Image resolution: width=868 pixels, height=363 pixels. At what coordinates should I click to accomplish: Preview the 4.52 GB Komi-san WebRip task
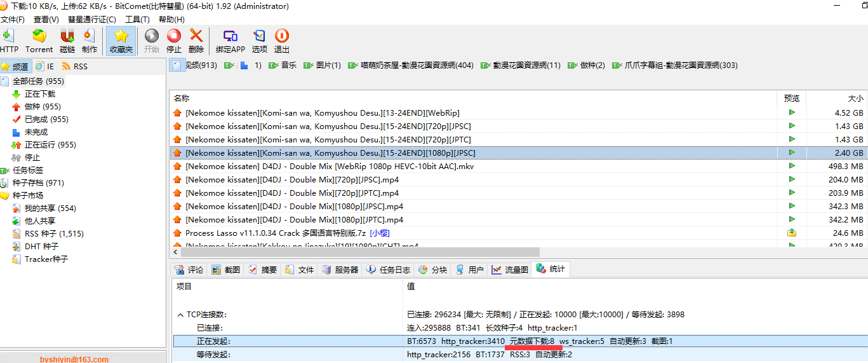tap(792, 113)
